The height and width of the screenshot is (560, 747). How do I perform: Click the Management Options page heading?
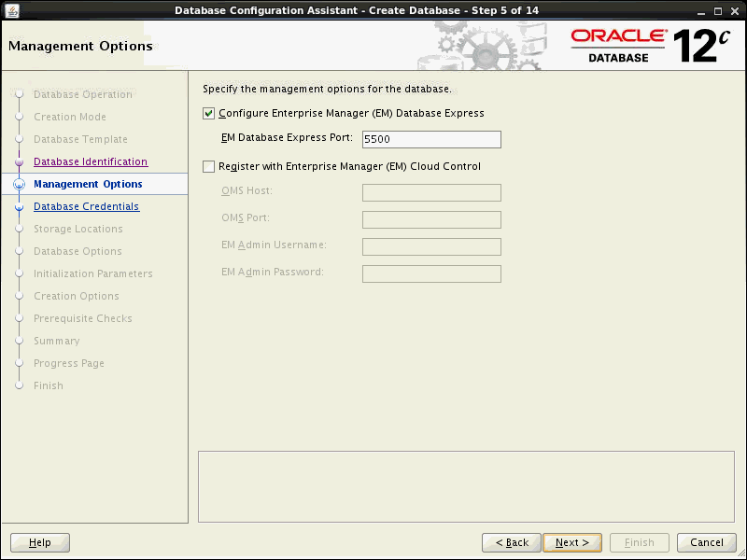(x=80, y=46)
